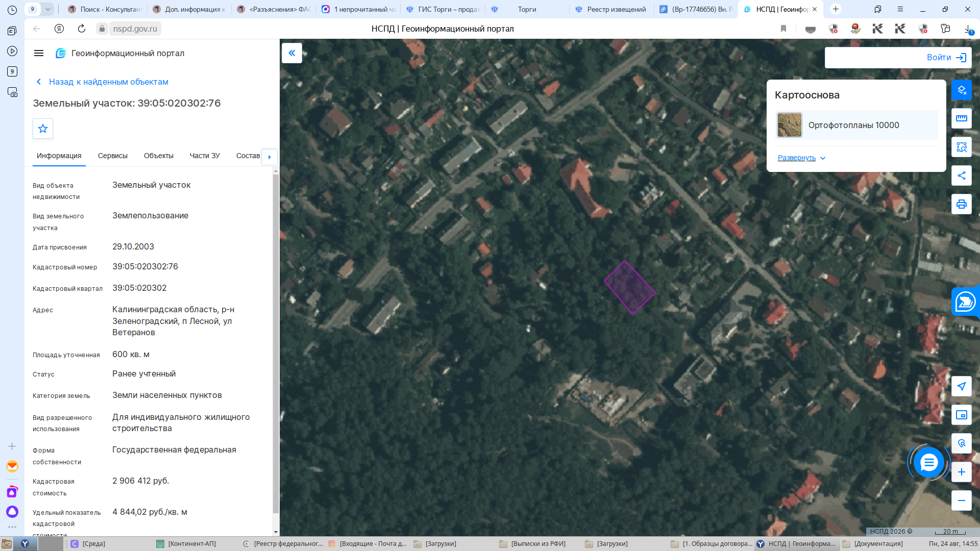Screen dimensions: 980x551
Task: Zoom in on the map
Action: [962, 472]
